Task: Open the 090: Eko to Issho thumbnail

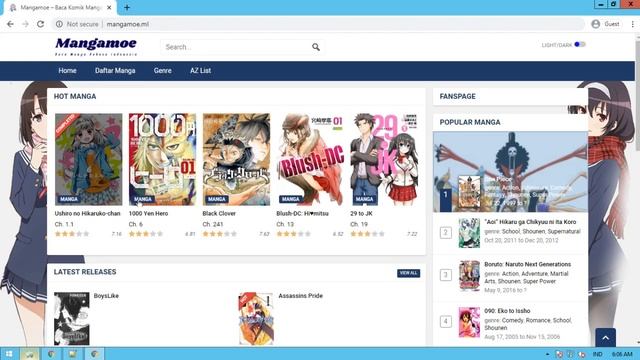Action: pyautogui.click(x=469, y=322)
